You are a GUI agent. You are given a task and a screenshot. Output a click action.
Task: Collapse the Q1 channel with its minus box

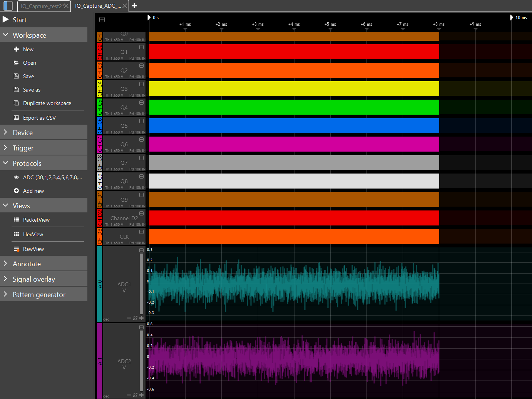click(x=141, y=47)
